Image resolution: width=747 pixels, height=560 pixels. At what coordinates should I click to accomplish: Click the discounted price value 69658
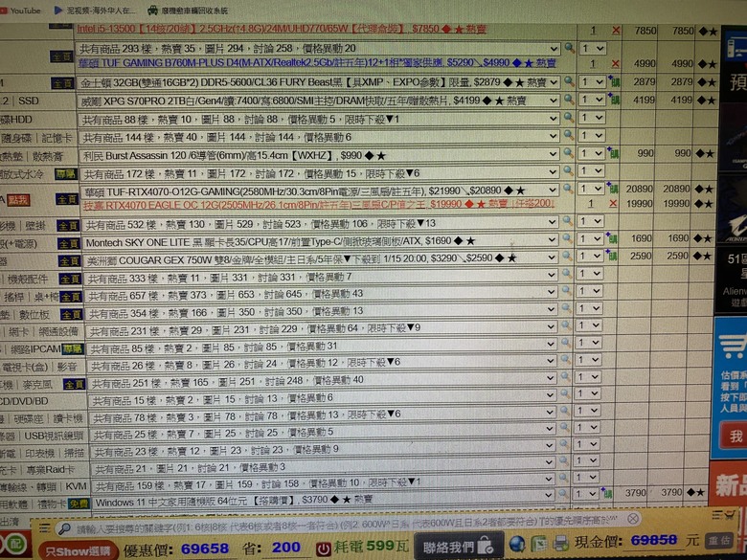[x=205, y=549]
